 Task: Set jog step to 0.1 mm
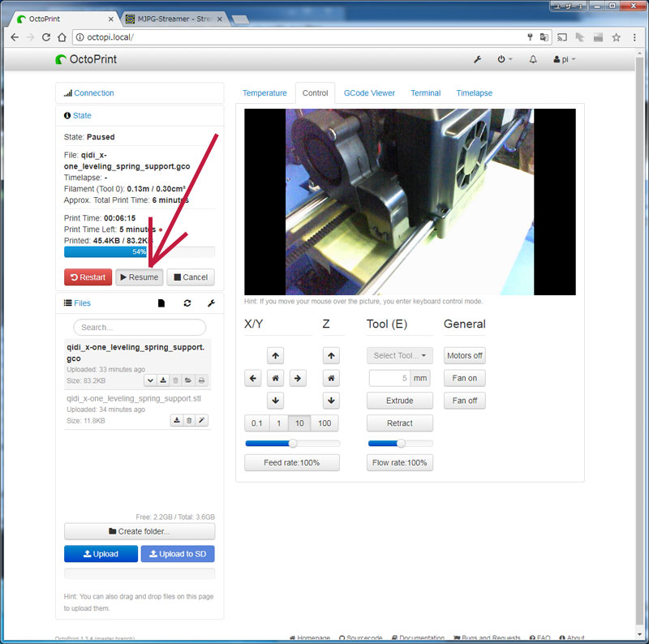[x=256, y=423]
